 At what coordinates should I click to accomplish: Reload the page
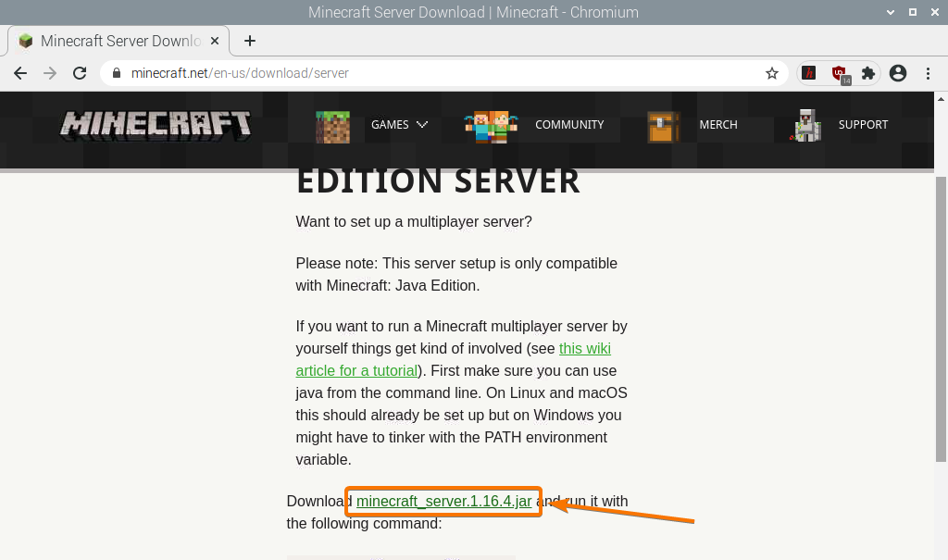click(80, 73)
